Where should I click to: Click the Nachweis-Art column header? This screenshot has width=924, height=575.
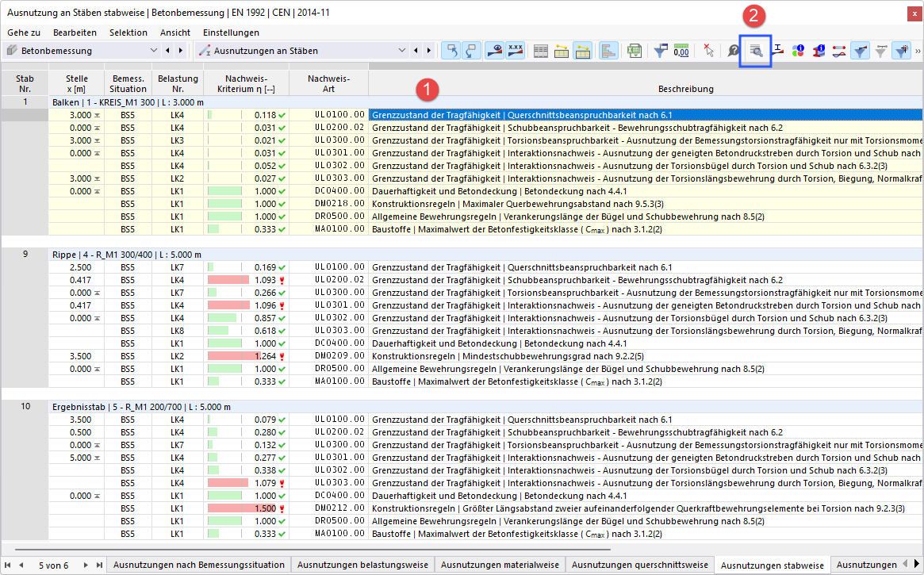coord(329,83)
